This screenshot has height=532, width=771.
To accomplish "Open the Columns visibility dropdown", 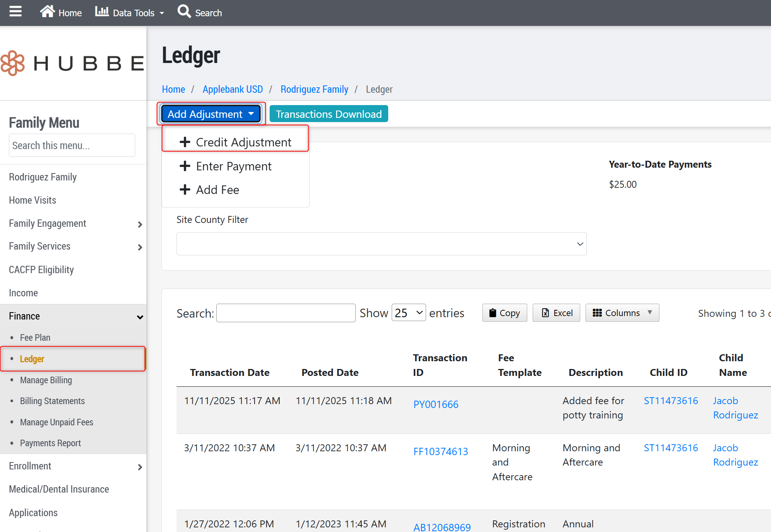I will [x=622, y=313].
